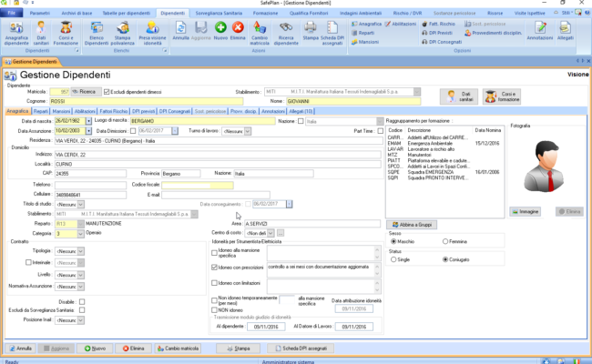Screen dimensions: 592x364
Task: Expand Categoria dropdown
Action: (x=80, y=234)
